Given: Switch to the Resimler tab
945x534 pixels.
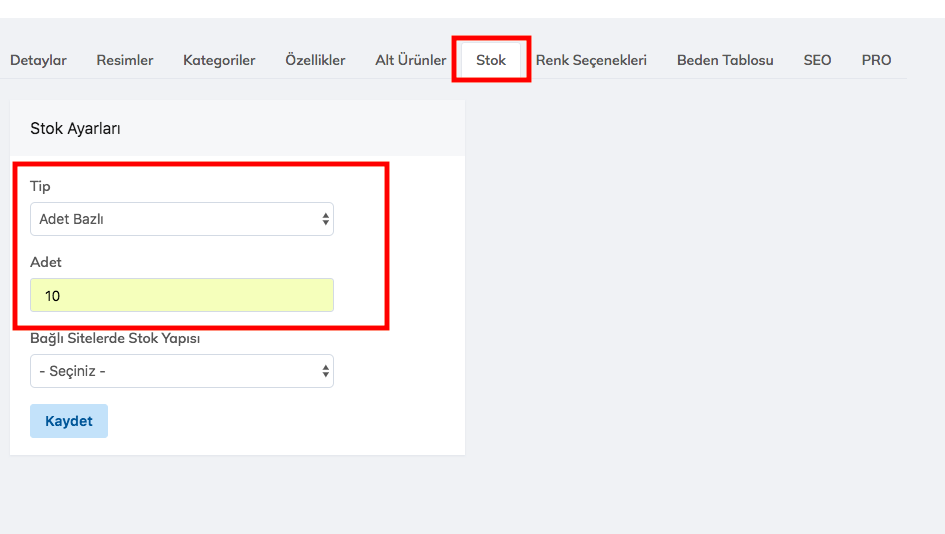Looking at the screenshot, I should pyautogui.click(x=125, y=60).
